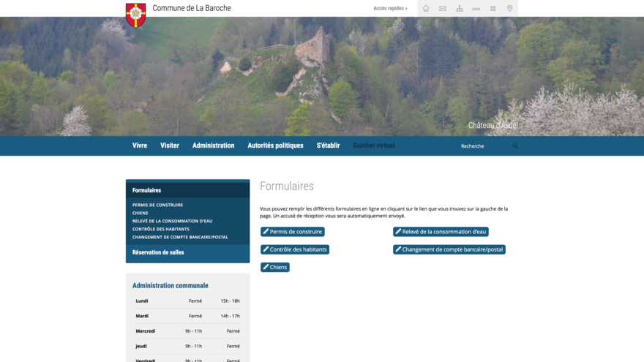Click the search magnifier icon
This screenshot has height=362, width=644.
coord(515,146)
